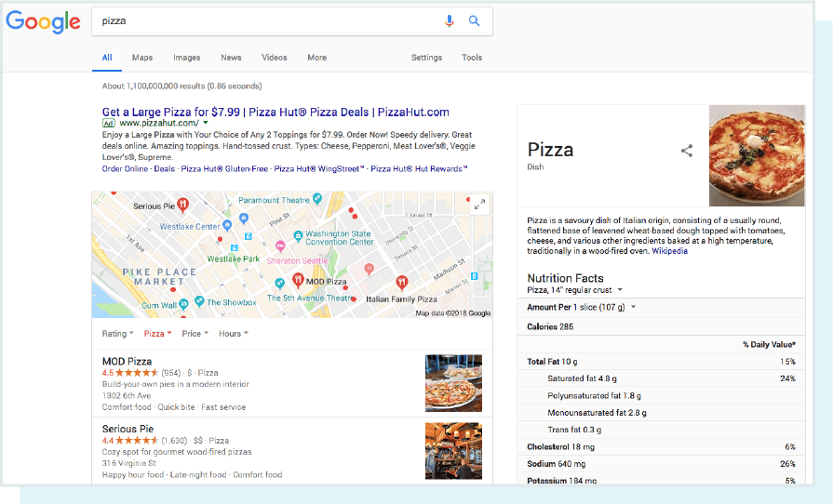Click the voice search microphone icon
Screen dimensions: 833x504
450,21
